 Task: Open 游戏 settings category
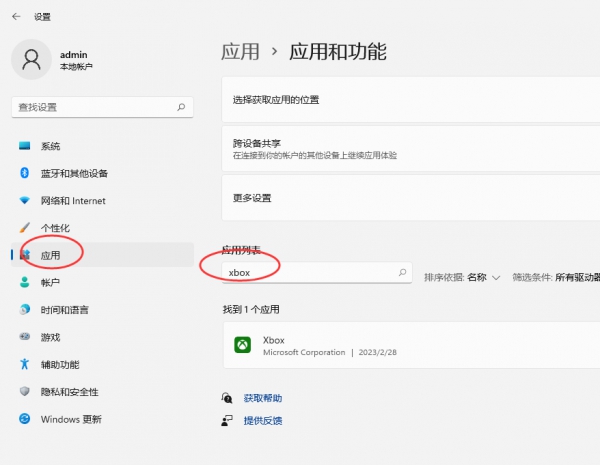pos(102,337)
